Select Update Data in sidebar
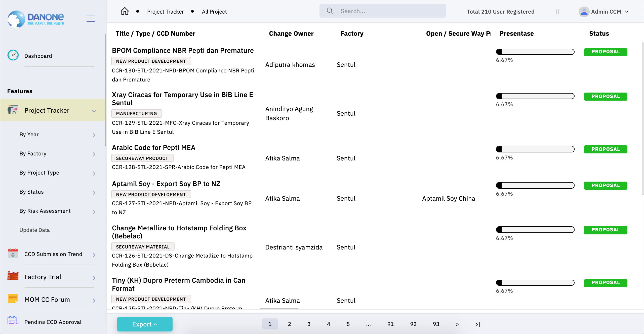Screen dimensions: 644x334 (x=35, y=230)
